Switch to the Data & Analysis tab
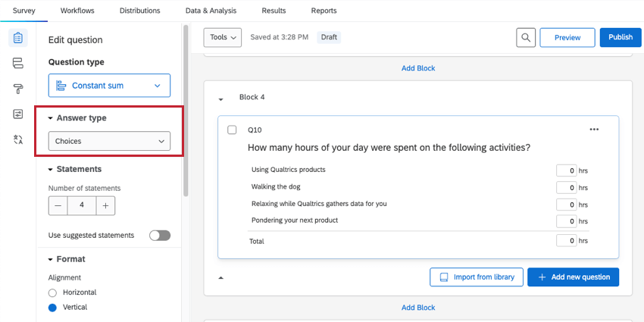 tap(211, 11)
